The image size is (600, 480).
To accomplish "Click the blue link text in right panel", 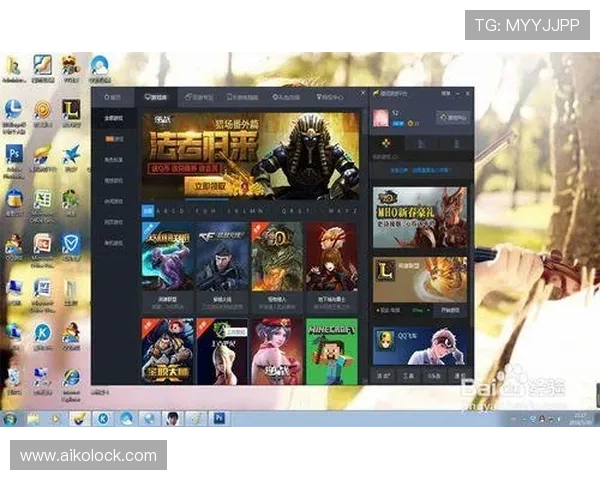I will click(420, 170).
